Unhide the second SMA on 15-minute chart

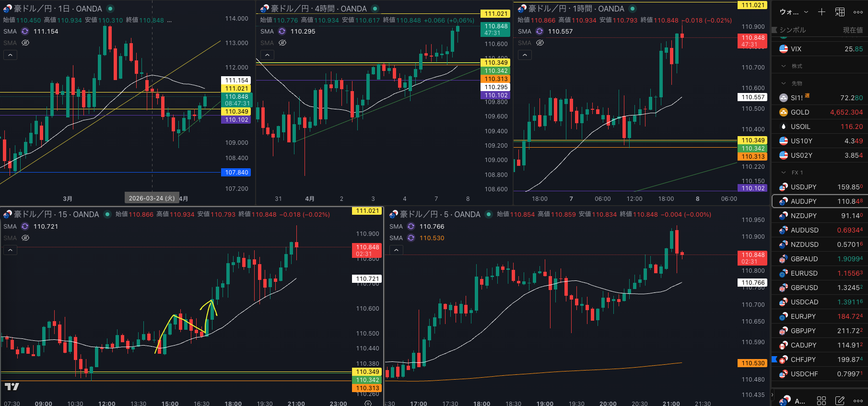(26, 238)
